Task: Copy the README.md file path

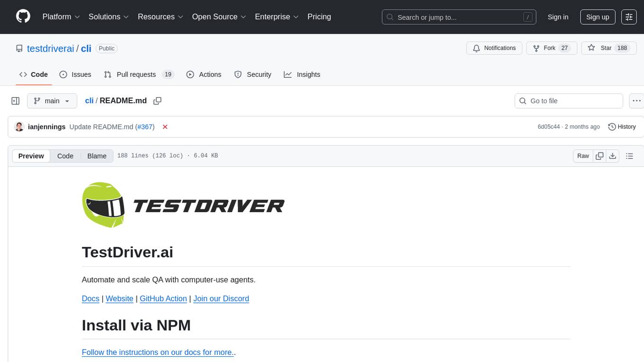Action: [x=158, y=101]
